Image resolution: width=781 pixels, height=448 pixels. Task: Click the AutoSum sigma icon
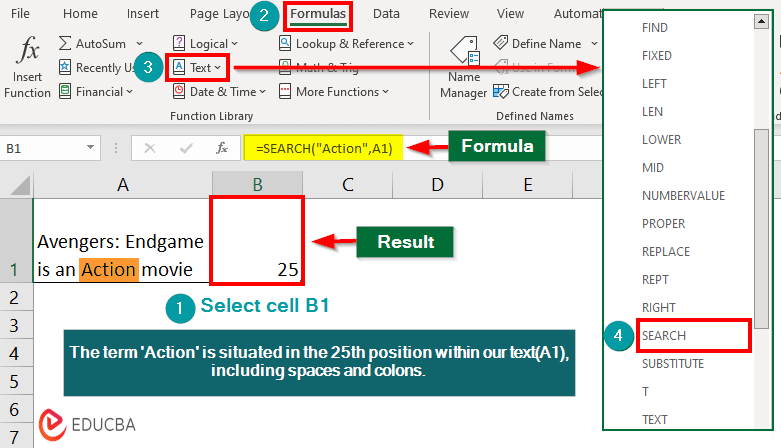point(65,43)
